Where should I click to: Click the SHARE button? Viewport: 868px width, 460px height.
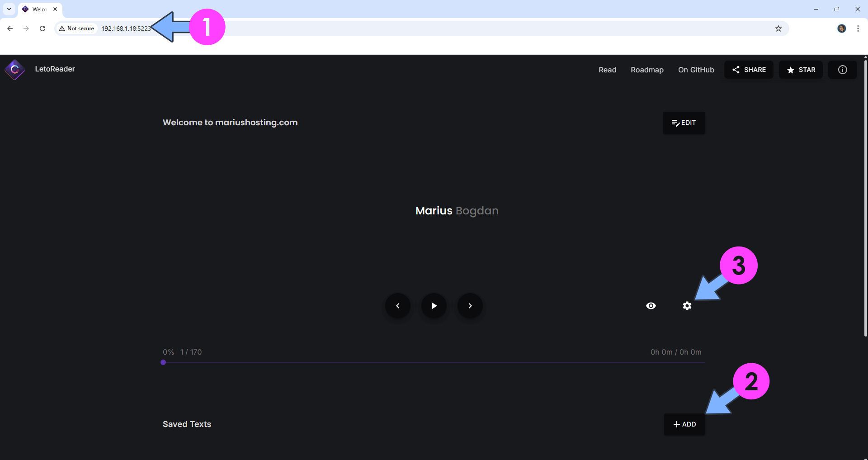pyautogui.click(x=749, y=70)
